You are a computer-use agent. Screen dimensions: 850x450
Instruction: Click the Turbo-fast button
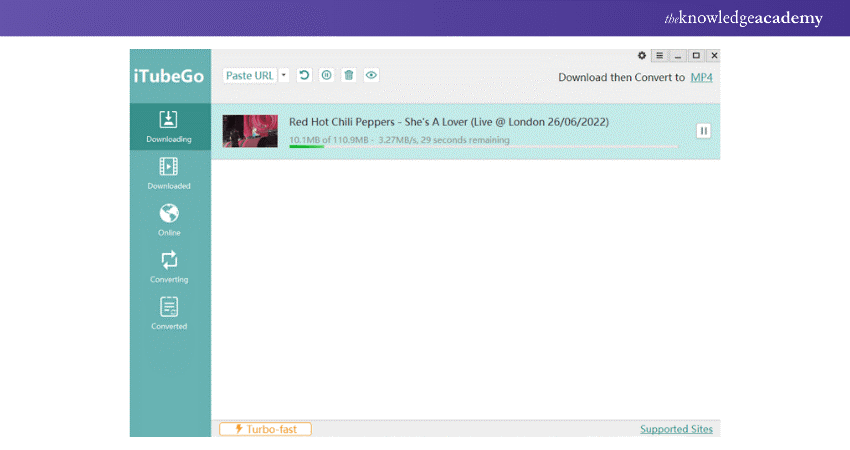pos(266,429)
